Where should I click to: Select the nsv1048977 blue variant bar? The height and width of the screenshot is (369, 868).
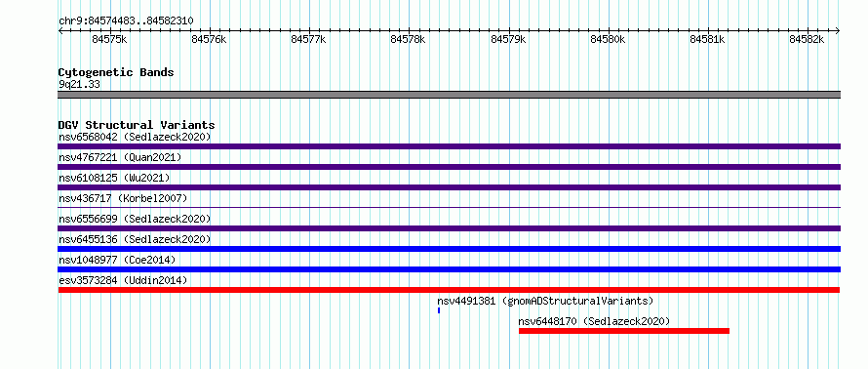(x=449, y=269)
